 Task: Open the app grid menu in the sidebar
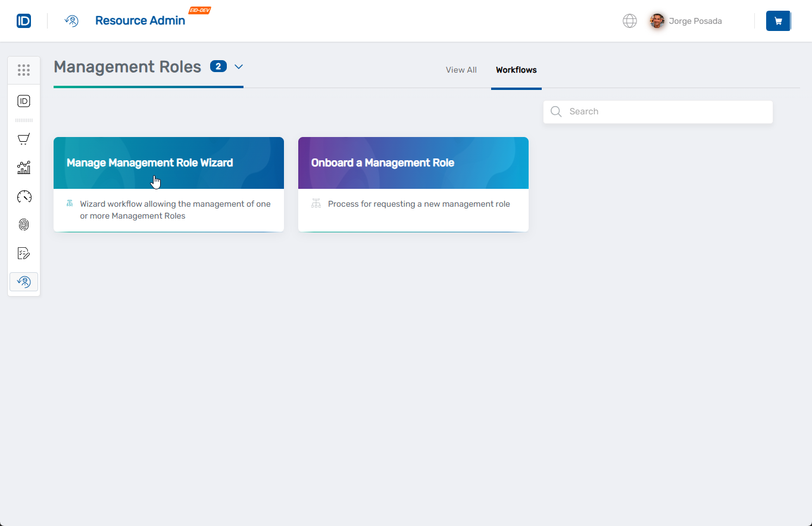tap(24, 70)
